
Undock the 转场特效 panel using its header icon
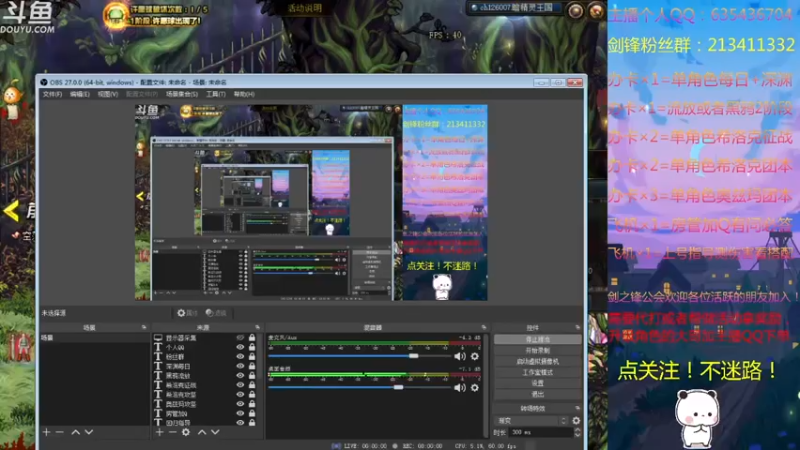coord(578,408)
